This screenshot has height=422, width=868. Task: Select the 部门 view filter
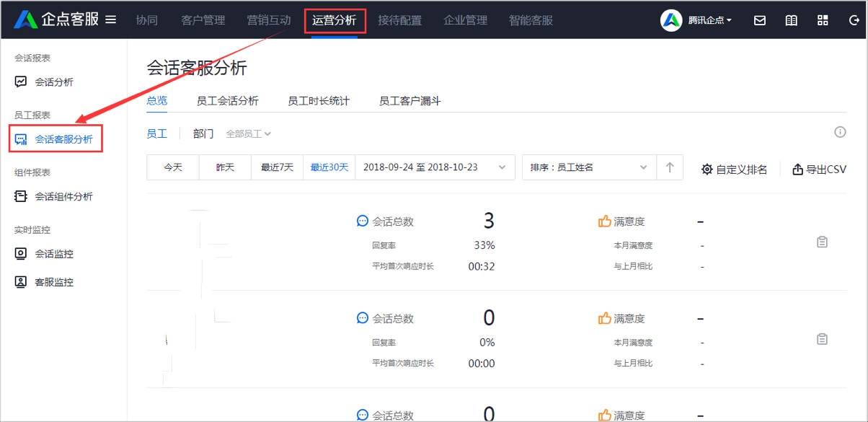pos(203,133)
